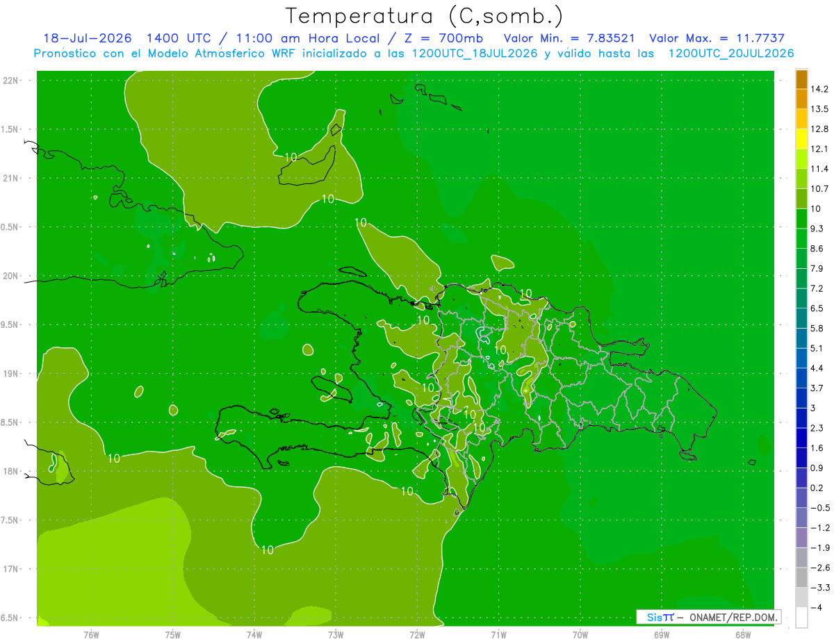834x644 pixels.
Task: Click the "20N" latitude label
Action: coord(10,276)
